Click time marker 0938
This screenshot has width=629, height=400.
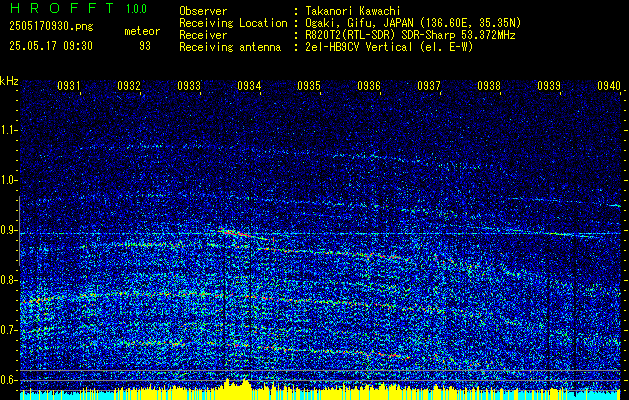pyautogui.click(x=489, y=85)
